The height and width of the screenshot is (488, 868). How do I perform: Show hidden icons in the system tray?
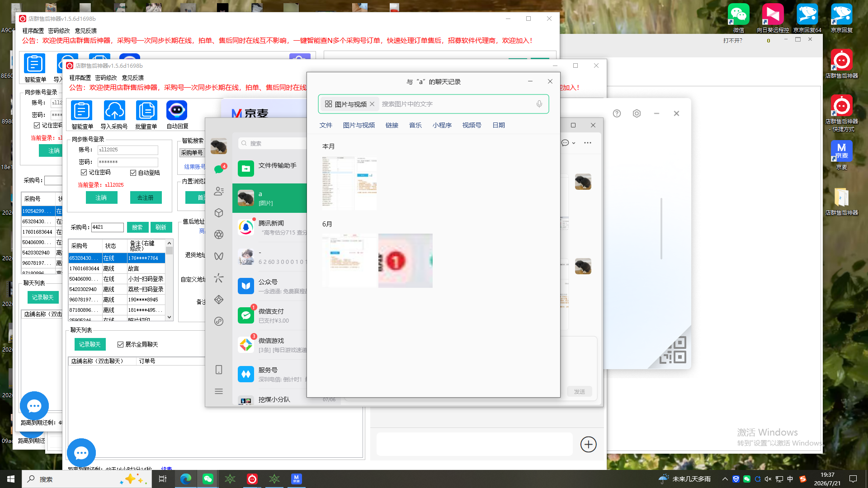click(725, 479)
